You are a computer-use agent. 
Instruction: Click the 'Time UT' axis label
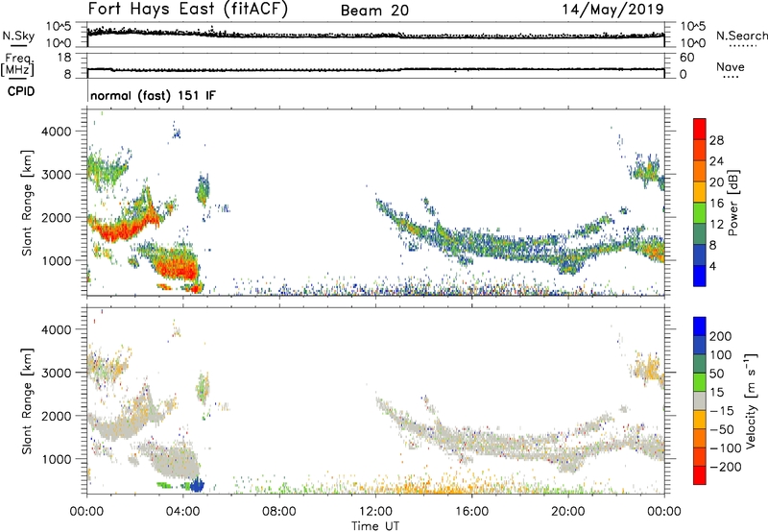click(375, 525)
